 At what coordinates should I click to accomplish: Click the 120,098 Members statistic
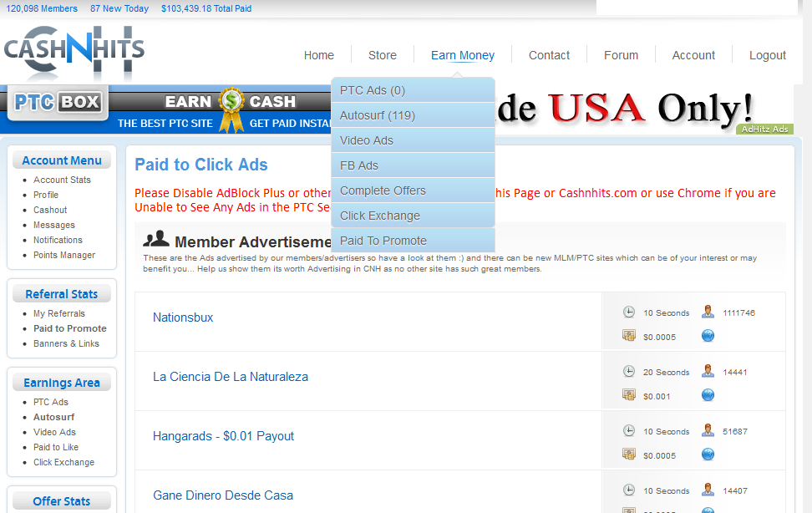[x=42, y=9]
